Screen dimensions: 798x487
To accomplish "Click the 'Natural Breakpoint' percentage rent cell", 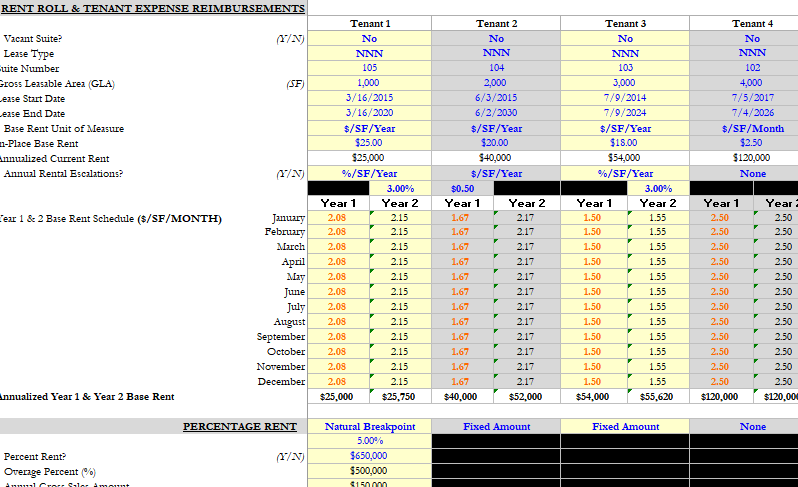I will 370,426.
